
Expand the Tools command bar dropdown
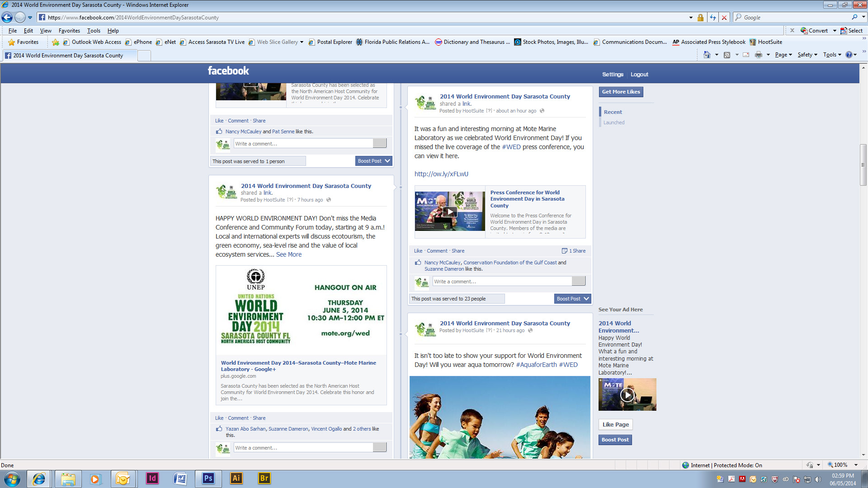(x=832, y=55)
